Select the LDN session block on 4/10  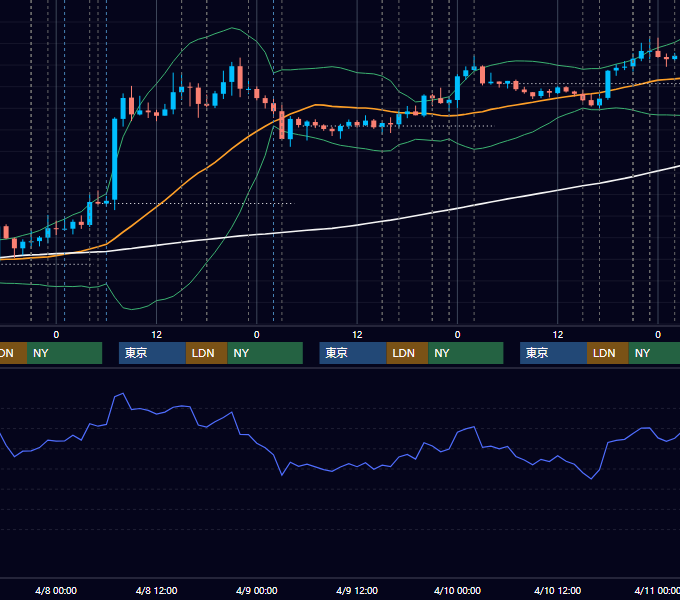pyautogui.click(x=608, y=353)
